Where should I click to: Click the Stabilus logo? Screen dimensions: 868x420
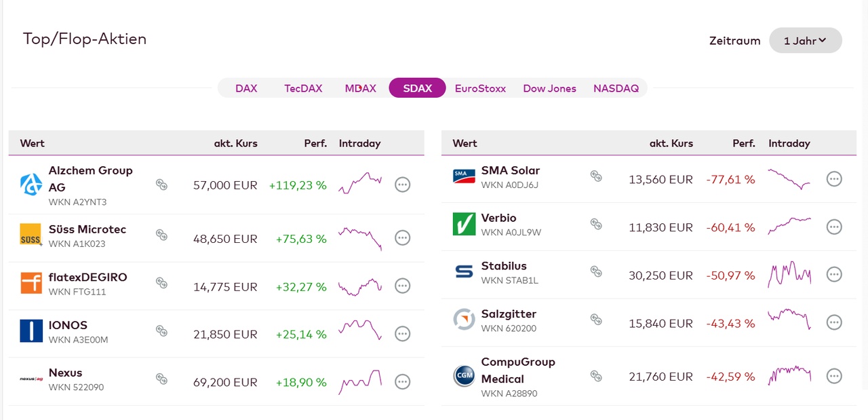(x=464, y=272)
